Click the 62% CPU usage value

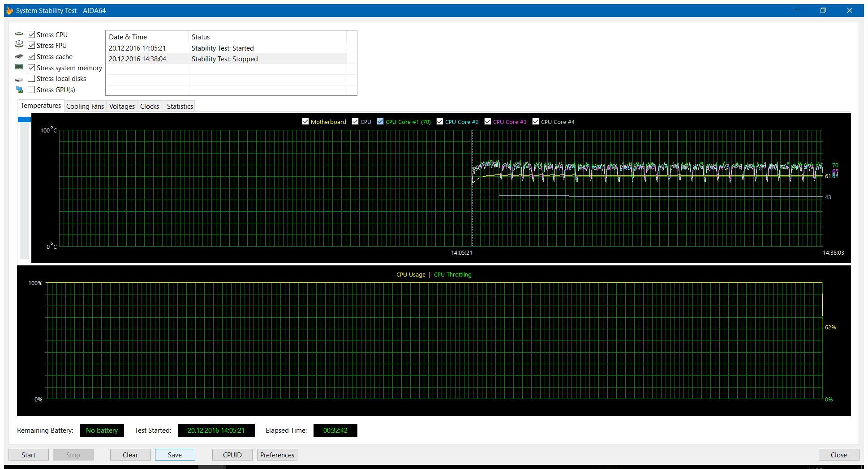[x=830, y=327]
